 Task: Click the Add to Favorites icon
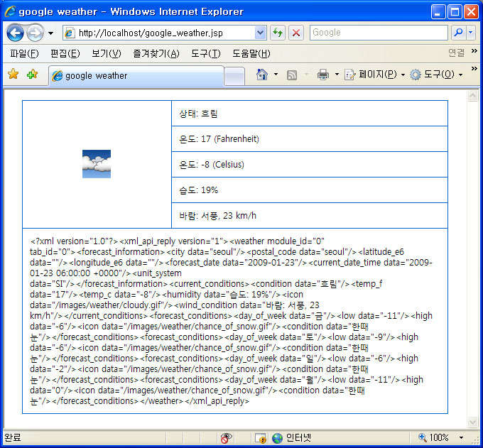[32, 75]
